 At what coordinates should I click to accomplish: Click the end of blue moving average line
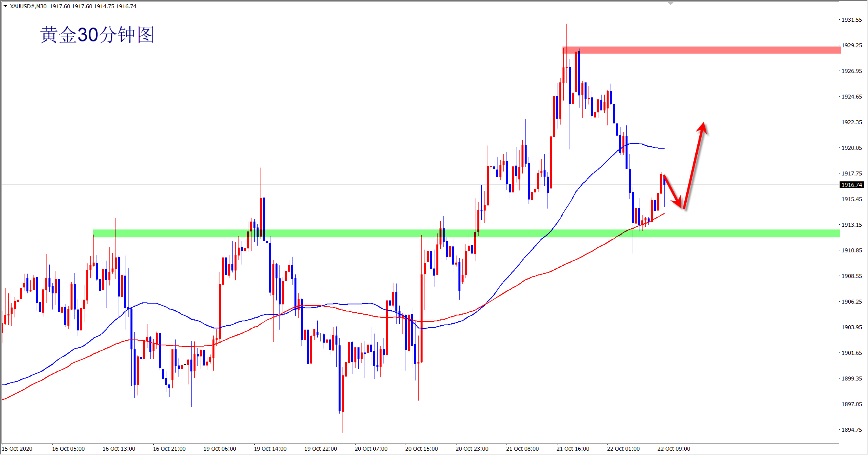point(664,148)
